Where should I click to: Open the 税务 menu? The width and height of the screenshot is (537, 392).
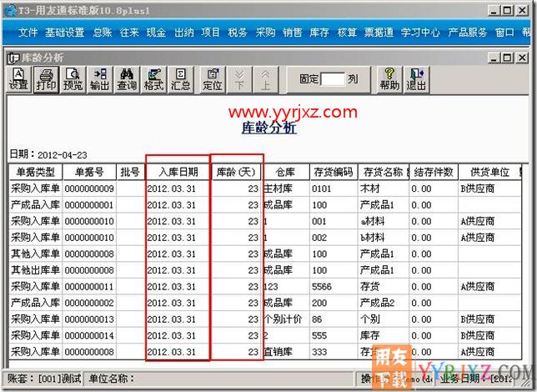pos(238,33)
